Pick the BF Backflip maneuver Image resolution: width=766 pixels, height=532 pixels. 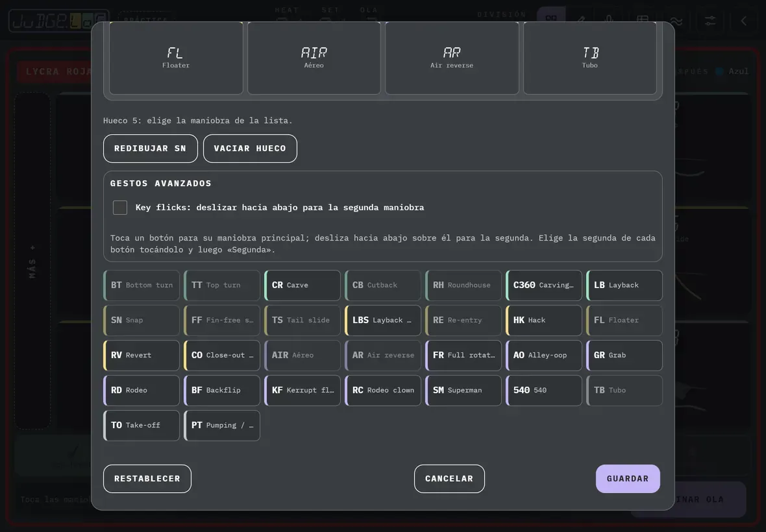[x=222, y=391]
